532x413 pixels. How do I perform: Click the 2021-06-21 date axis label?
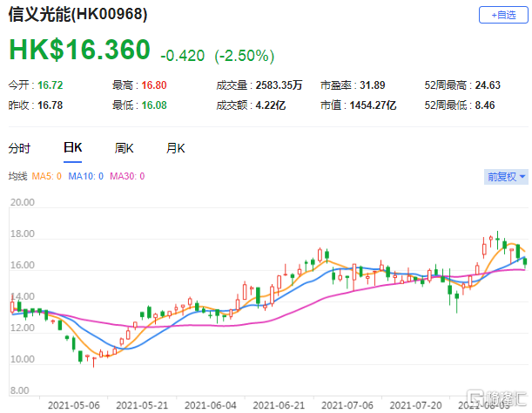tap(279, 405)
